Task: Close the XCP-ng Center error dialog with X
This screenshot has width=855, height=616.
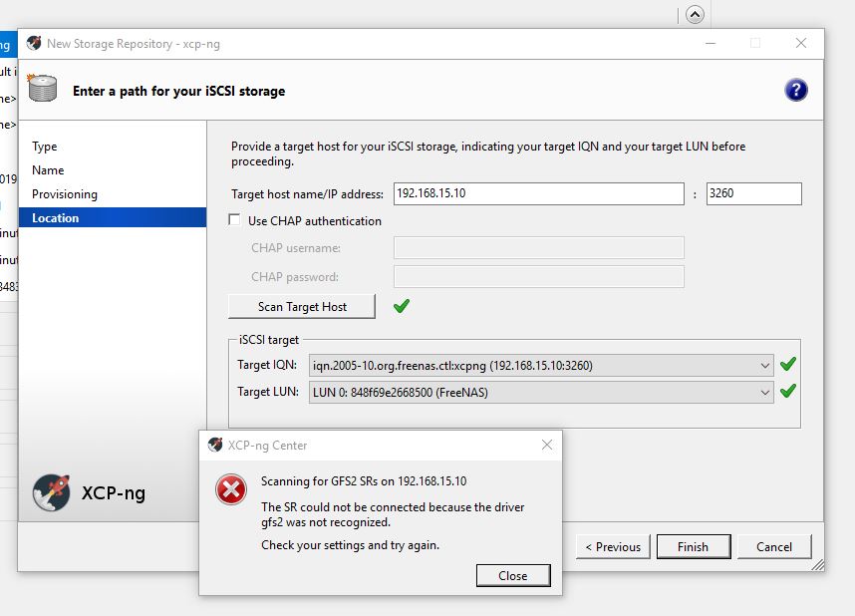Action: (x=547, y=445)
